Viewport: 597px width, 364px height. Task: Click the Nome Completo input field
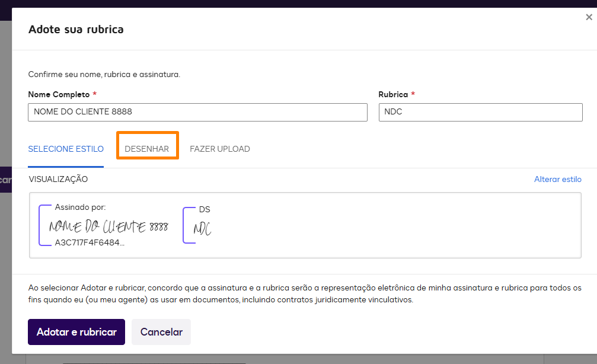pyautogui.click(x=197, y=112)
